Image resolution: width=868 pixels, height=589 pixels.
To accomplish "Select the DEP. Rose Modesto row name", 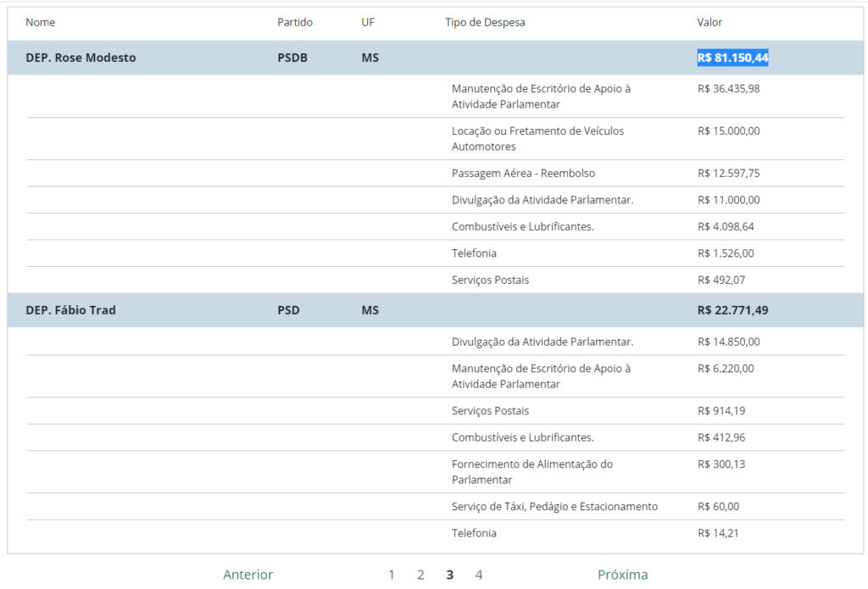I will [x=81, y=58].
